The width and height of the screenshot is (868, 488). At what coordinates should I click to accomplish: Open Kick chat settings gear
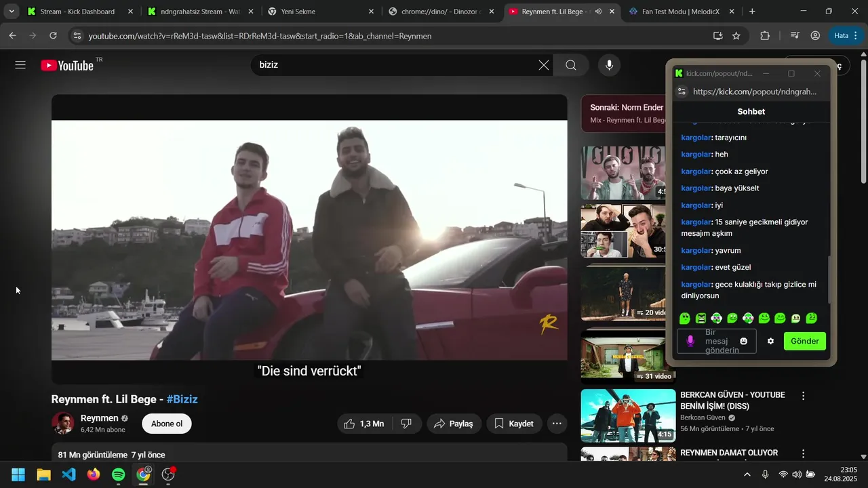(770, 341)
